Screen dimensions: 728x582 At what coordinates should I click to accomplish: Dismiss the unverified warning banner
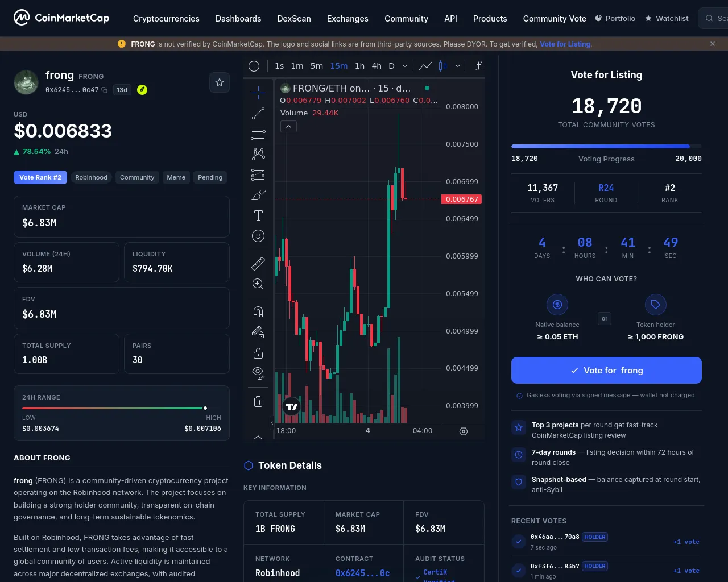pos(713,44)
